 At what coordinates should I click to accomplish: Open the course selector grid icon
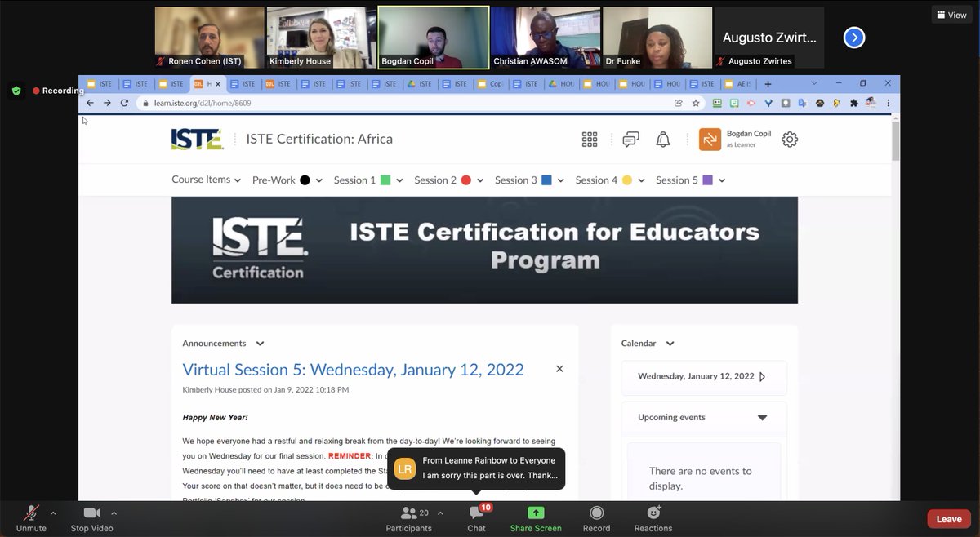click(x=590, y=140)
